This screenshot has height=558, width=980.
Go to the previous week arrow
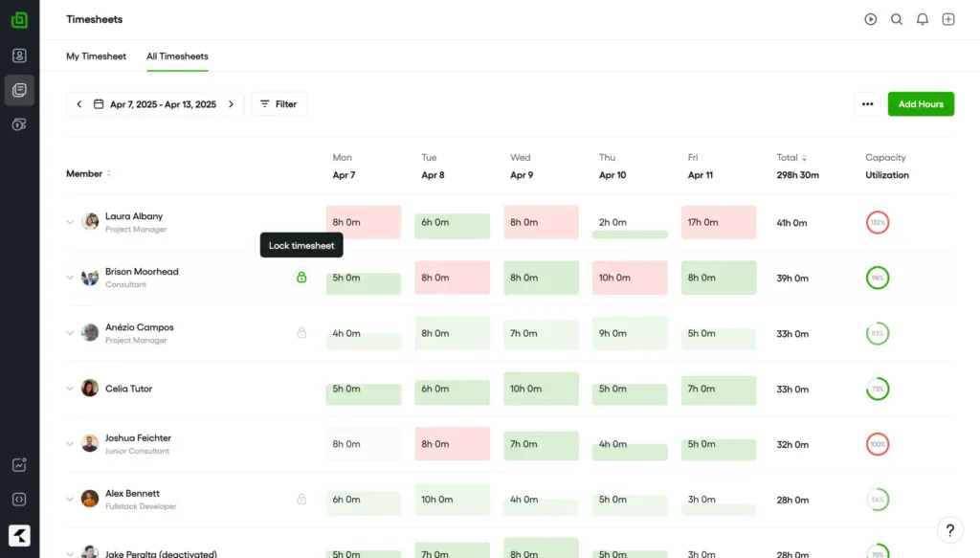(x=79, y=104)
